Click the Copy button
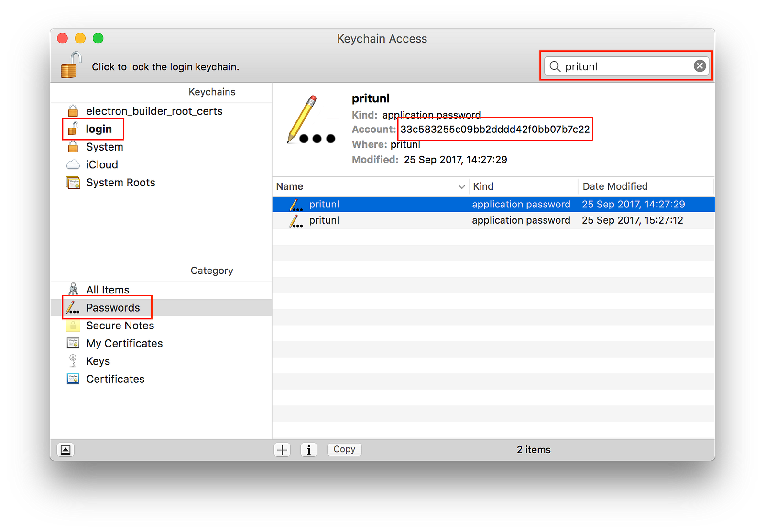Viewport: 765px width, 532px height. coord(344,449)
